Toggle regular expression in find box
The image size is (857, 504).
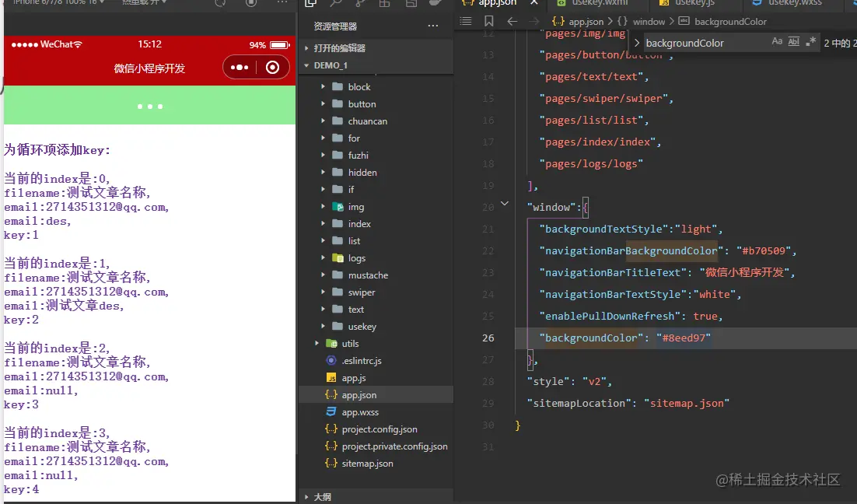pyautogui.click(x=810, y=41)
